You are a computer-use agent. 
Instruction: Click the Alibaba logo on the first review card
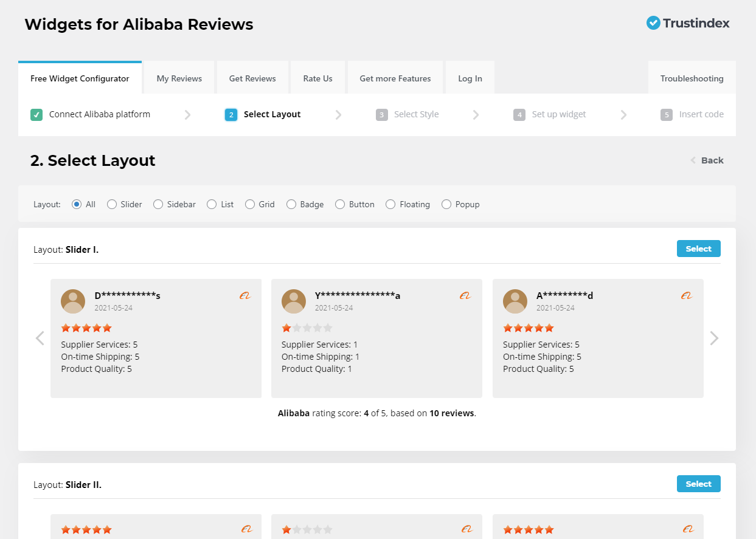click(244, 296)
